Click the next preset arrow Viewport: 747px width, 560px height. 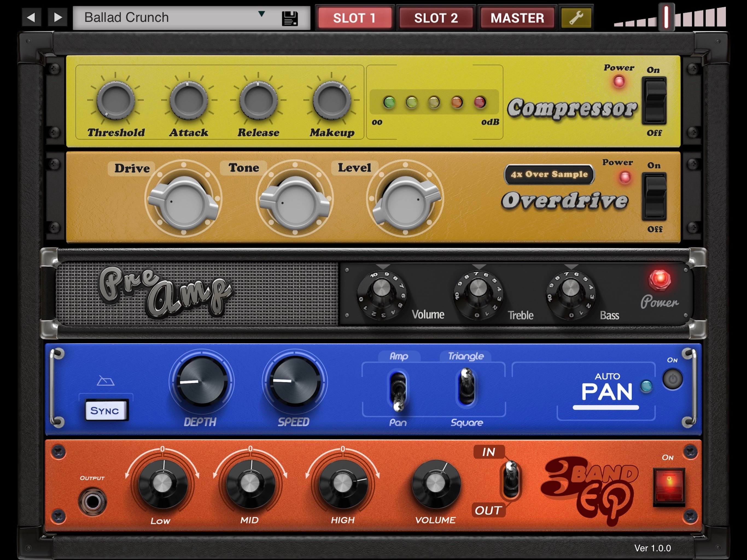point(58,17)
